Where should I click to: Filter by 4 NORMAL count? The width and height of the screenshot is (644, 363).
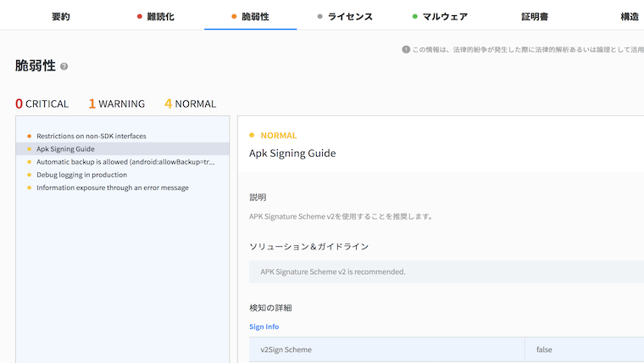190,103
